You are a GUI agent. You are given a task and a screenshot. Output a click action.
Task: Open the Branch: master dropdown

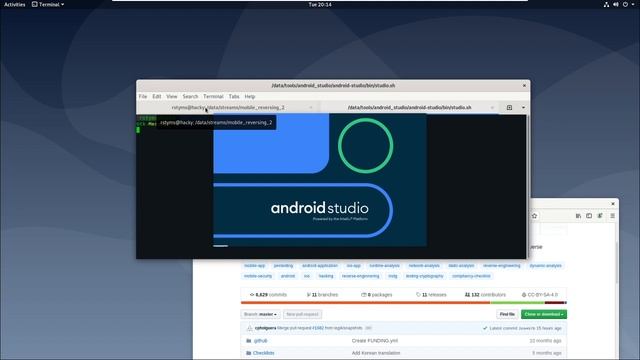[x=260, y=314]
